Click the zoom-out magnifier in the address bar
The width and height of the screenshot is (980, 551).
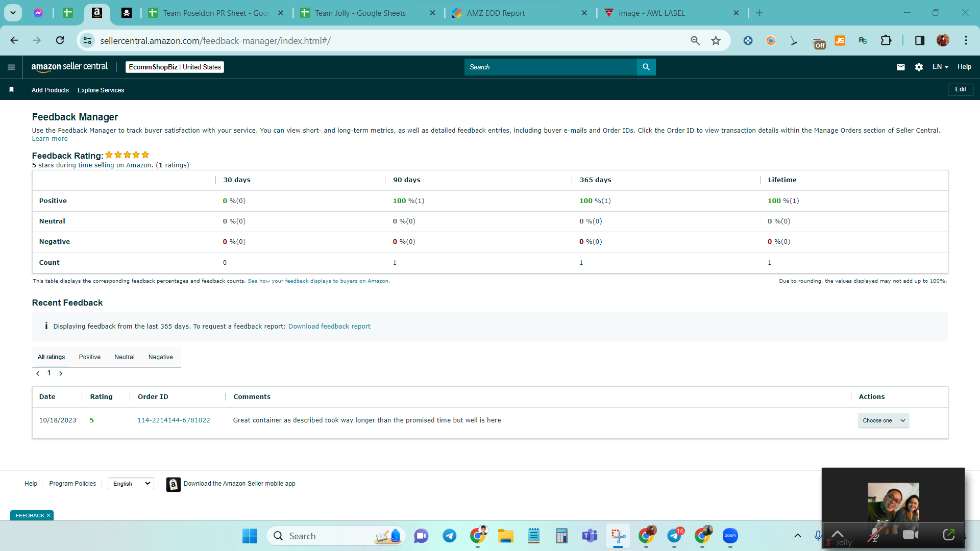click(695, 41)
